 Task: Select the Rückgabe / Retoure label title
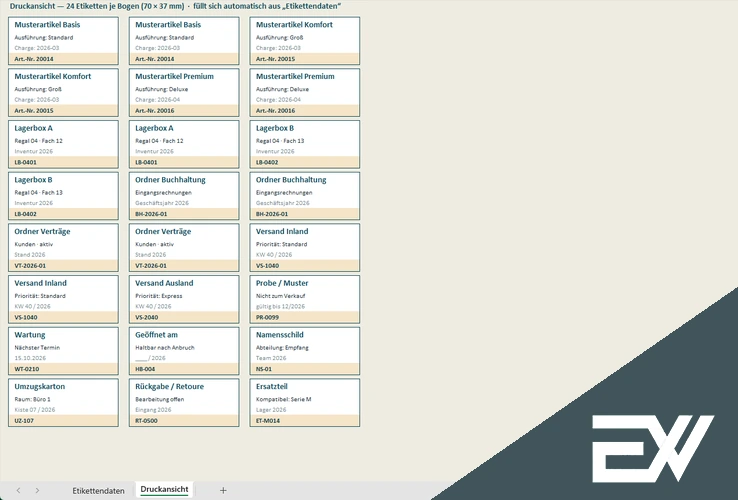click(x=169, y=387)
